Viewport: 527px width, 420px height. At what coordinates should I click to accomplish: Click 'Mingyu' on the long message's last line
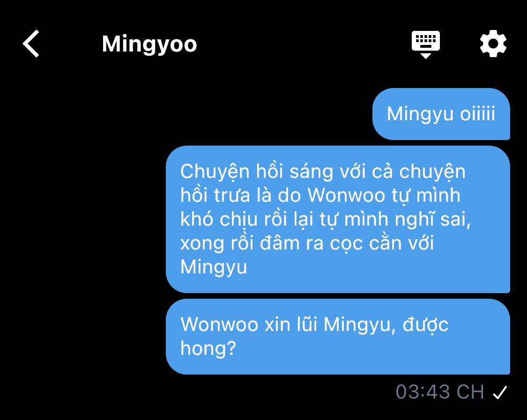(x=214, y=267)
